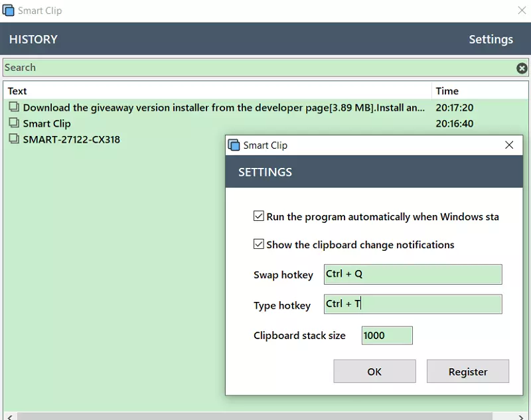Click the Smart Clip icon in settings dialog title
The width and height of the screenshot is (531, 420).
[234, 145]
